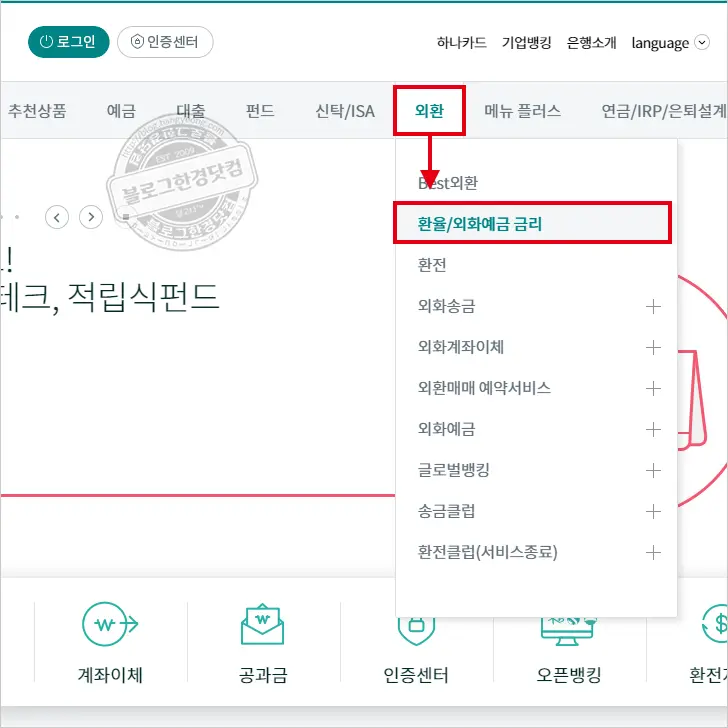Open 은행소개 link
728x728 pixels.
tap(592, 43)
